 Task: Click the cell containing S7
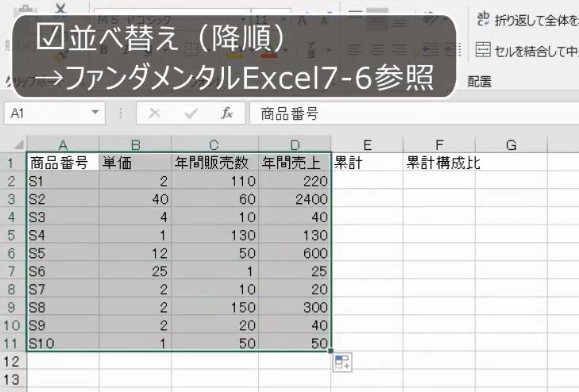63,289
